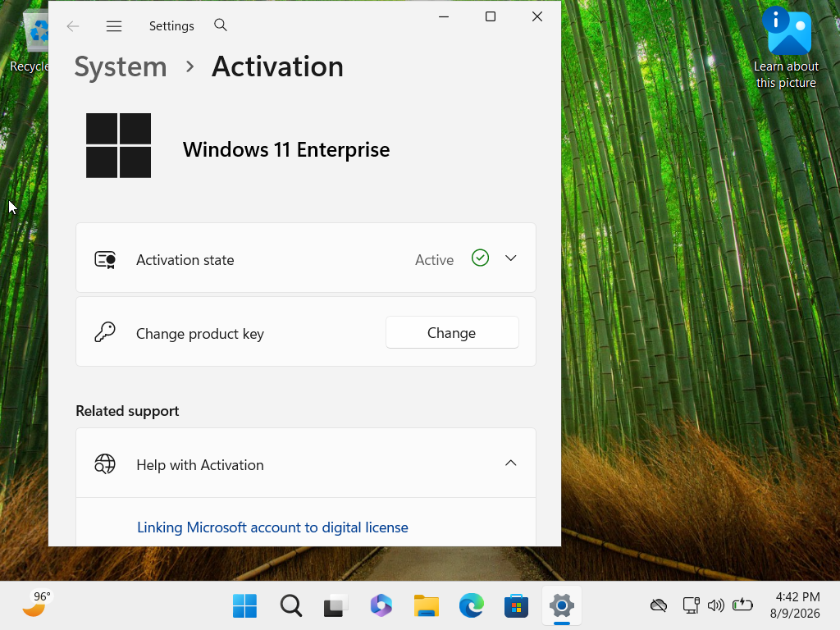
Task: Minimize the Settings window
Action: click(x=444, y=16)
